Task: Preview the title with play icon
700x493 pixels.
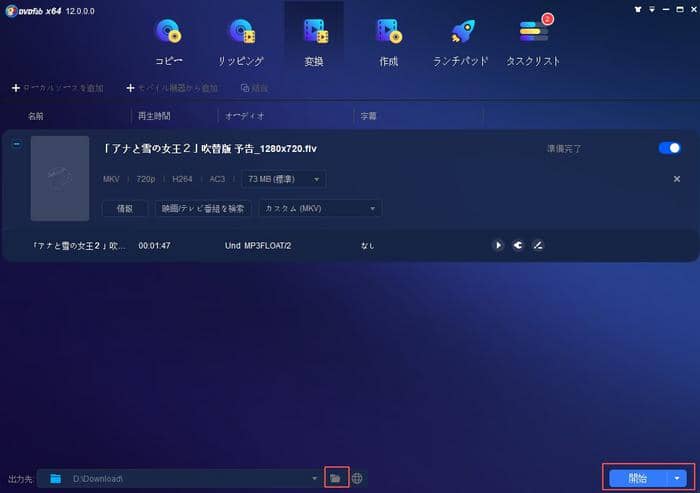Action: (498, 245)
